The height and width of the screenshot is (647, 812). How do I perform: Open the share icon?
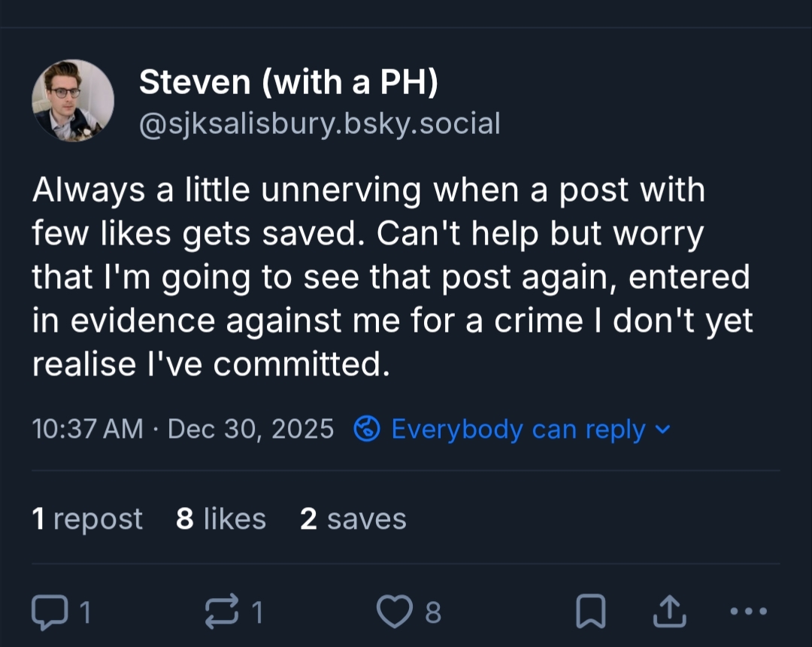click(x=669, y=612)
